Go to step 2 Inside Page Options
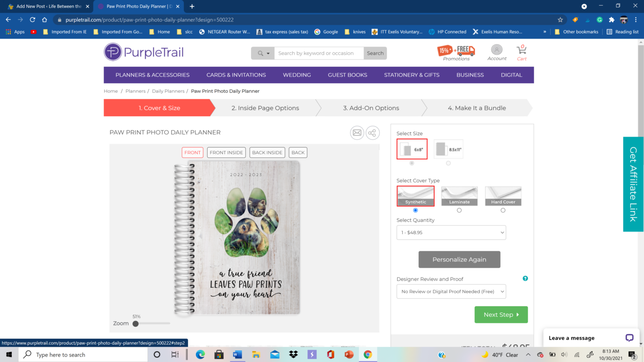The height and width of the screenshot is (362, 644). click(266, 108)
